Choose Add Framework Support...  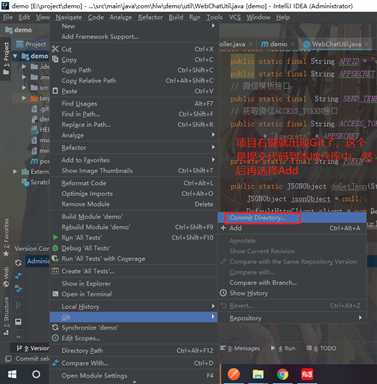[x=133, y=36]
